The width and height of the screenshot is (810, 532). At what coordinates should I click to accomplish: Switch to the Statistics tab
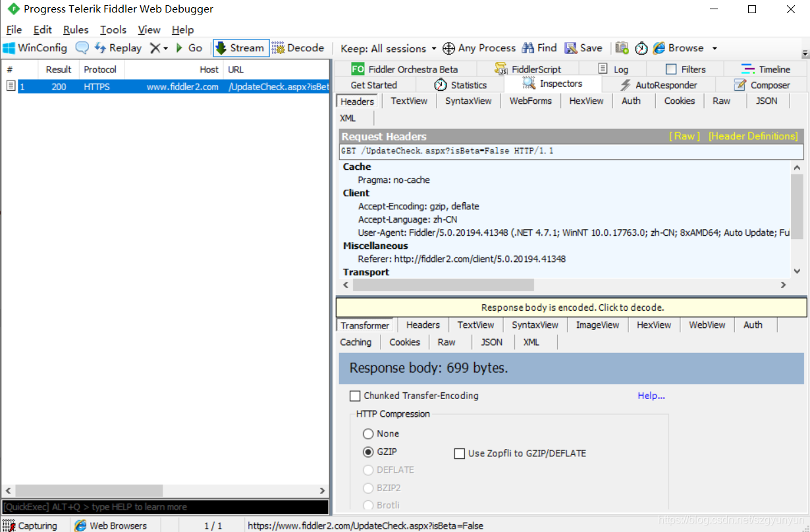click(460, 85)
